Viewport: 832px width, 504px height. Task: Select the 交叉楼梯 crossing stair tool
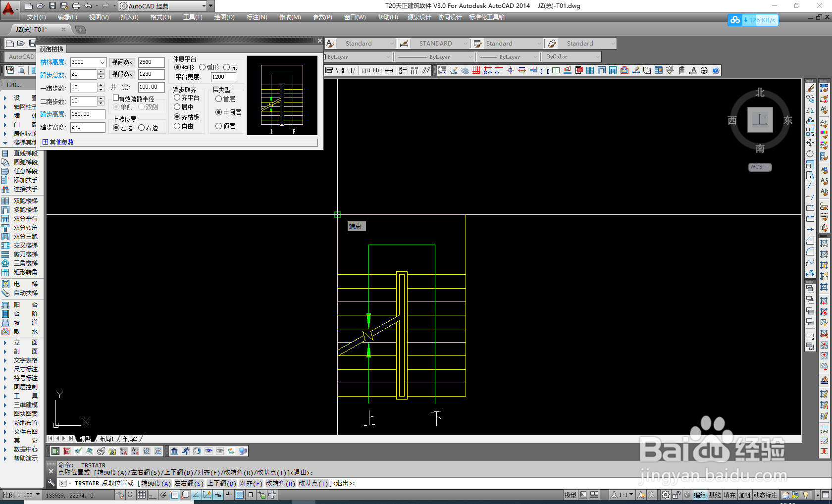coord(20,246)
